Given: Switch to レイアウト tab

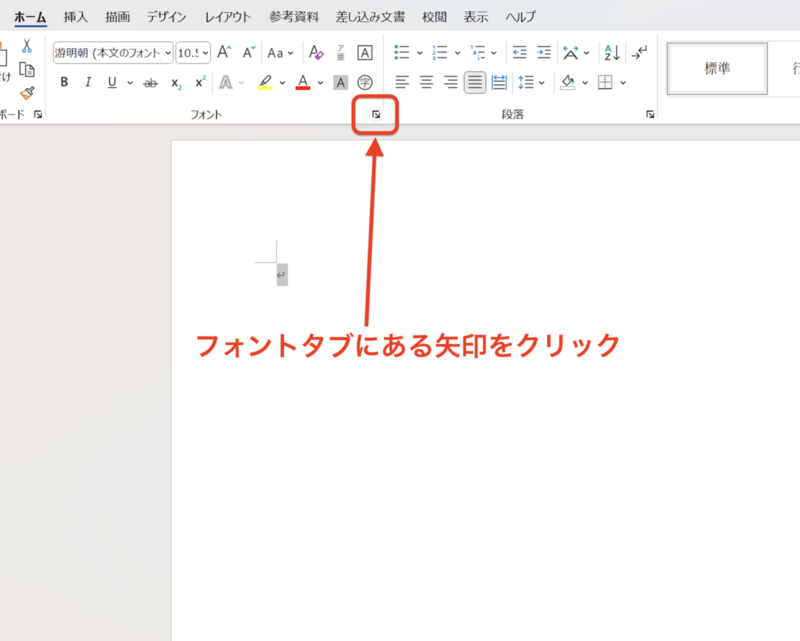Looking at the screenshot, I should click(228, 17).
